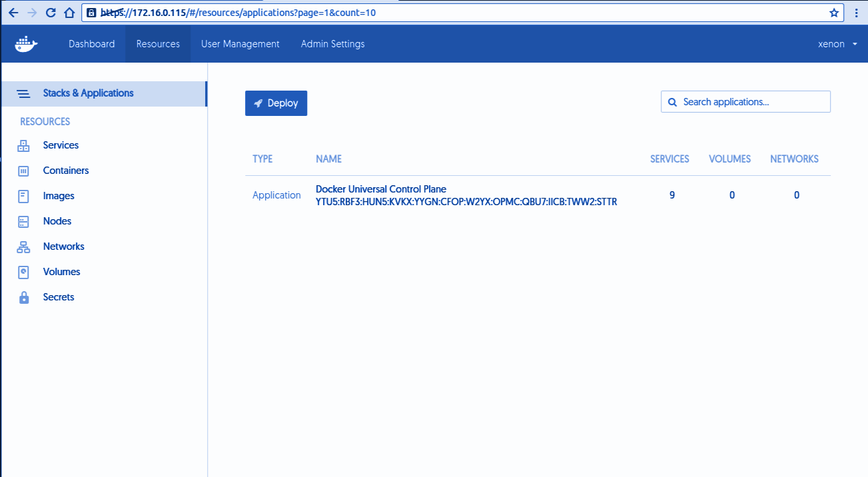
Task: Click the NETWORKS column header
Action: (x=794, y=159)
